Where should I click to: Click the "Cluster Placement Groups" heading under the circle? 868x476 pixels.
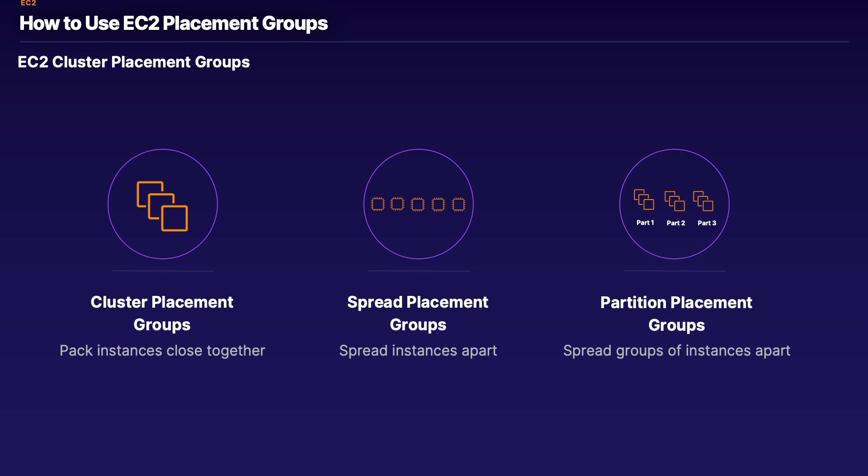click(162, 313)
